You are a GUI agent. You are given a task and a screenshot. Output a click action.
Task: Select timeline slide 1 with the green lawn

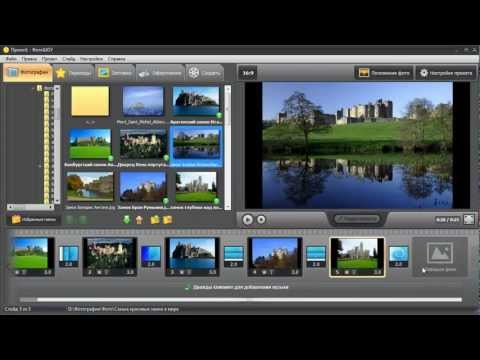32,257
